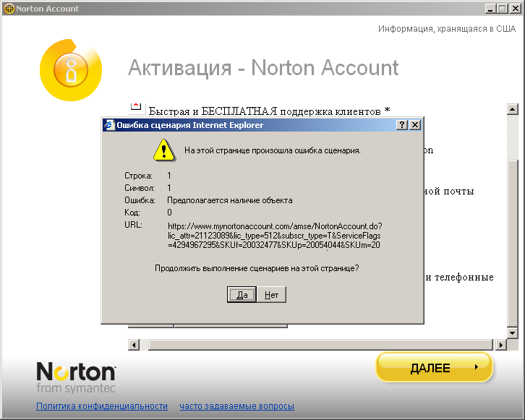Close the Norton Account window
This screenshot has width=525, height=420.
[x=515, y=9]
